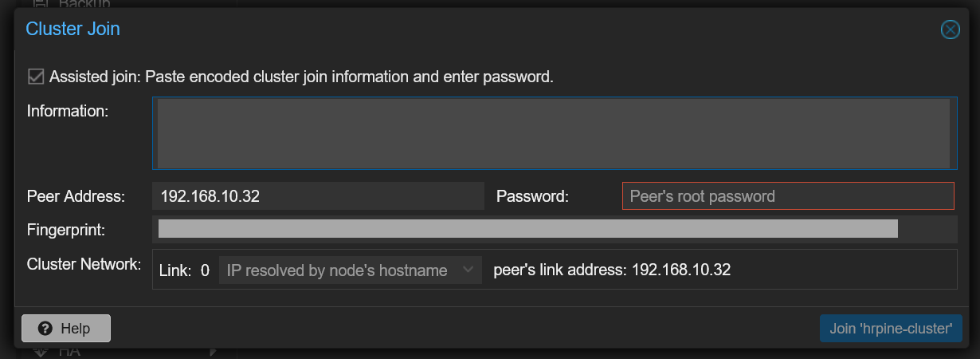
Task: Toggle the Assisted join checkbox
Action: coord(35,77)
